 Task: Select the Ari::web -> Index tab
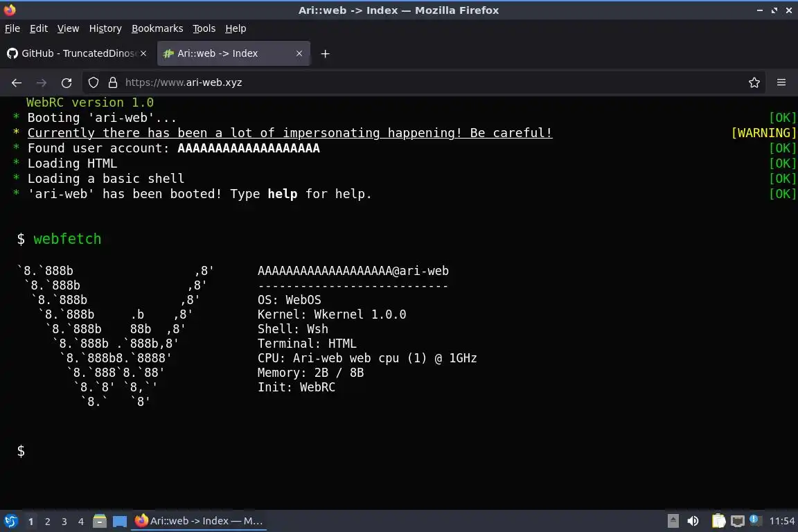click(233, 53)
